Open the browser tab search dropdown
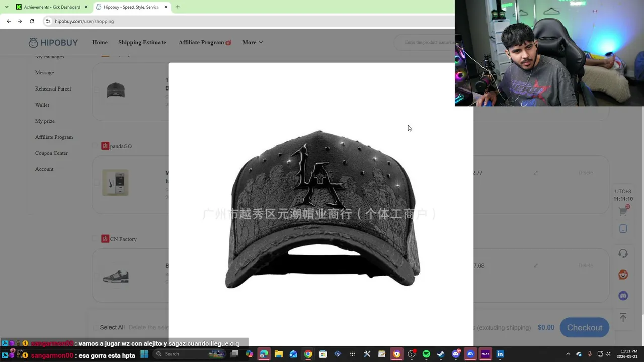 7,7
